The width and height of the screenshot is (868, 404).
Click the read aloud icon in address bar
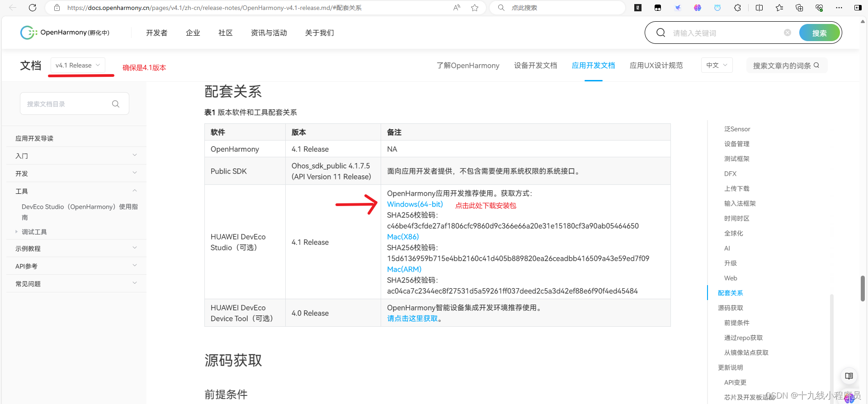[x=457, y=8]
